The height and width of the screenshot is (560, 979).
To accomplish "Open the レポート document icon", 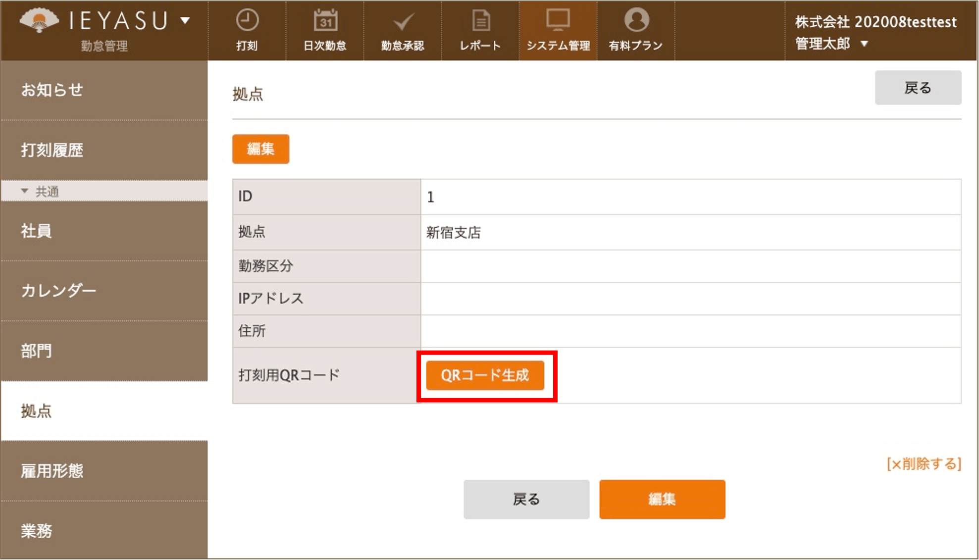I will pos(481,21).
